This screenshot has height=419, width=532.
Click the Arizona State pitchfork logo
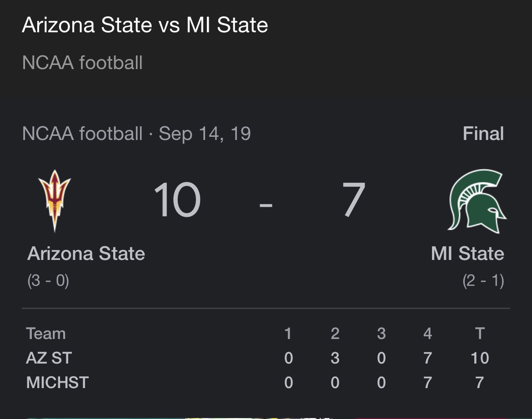click(55, 201)
